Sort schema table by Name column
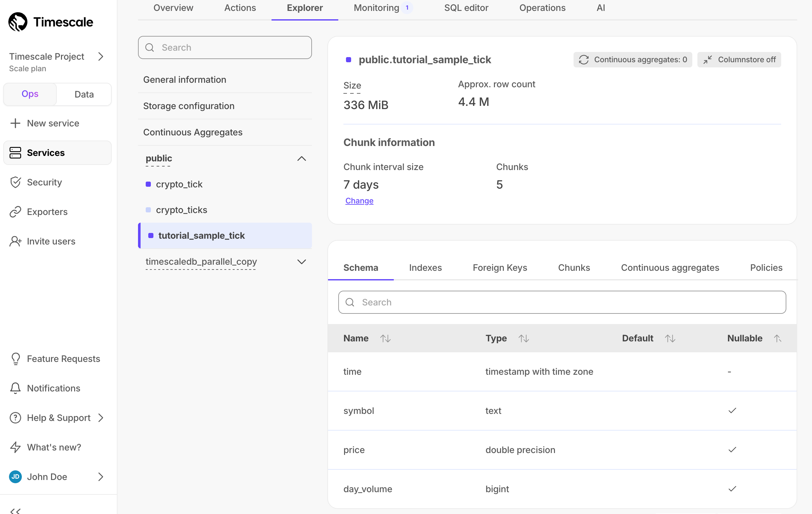This screenshot has height=514, width=812. click(385, 338)
